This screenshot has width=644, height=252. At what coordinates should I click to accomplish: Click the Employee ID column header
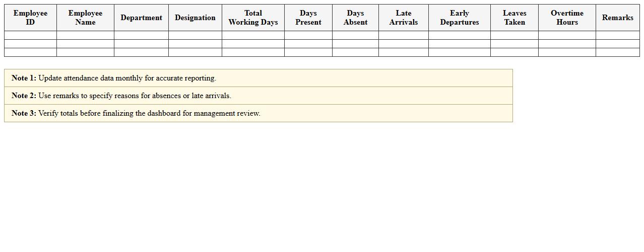point(30,18)
